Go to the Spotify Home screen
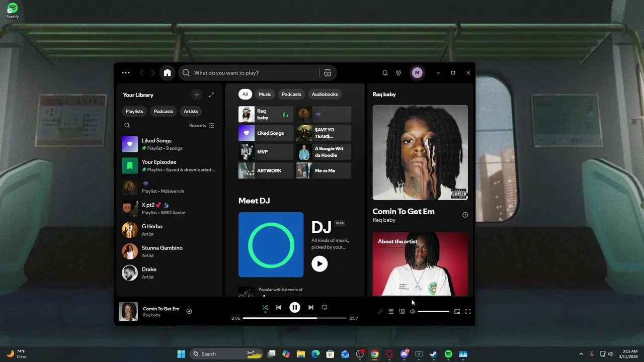The image size is (644, 362). [x=167, y=73]
